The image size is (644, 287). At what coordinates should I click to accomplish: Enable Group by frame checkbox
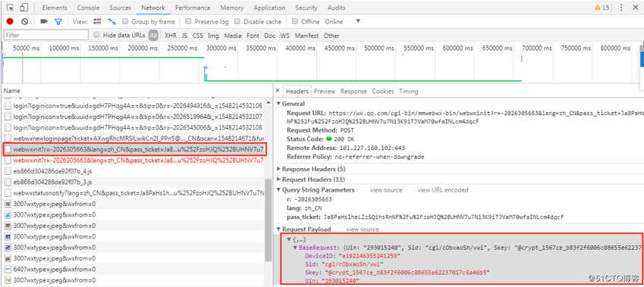coord(125,21)
